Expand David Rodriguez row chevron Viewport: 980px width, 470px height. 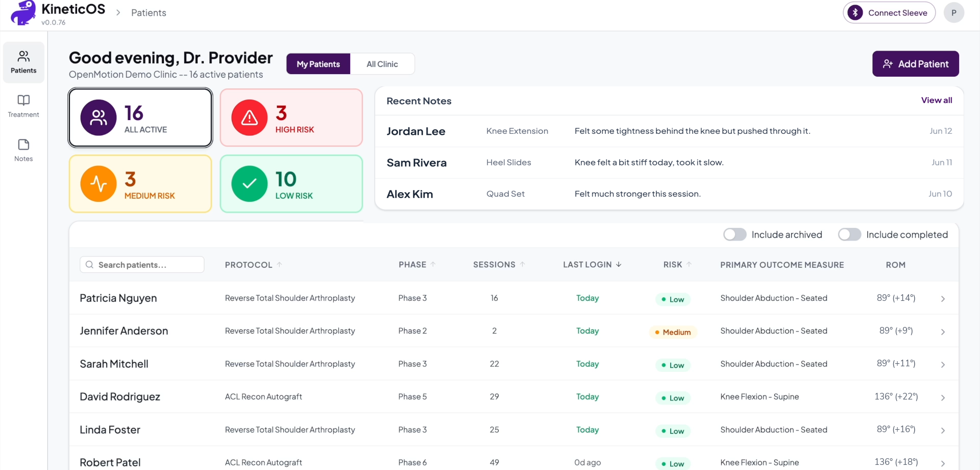tap(943, 398)
